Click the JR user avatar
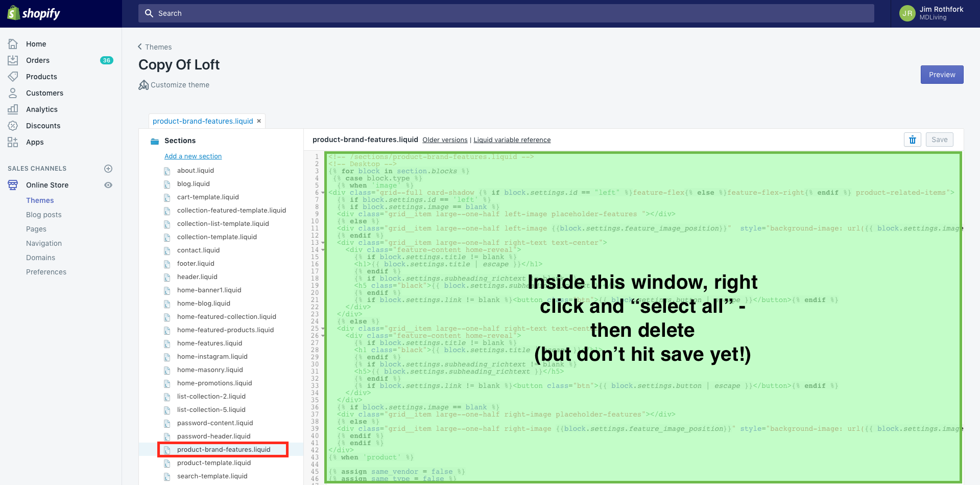This screenshot has height=485, width=980. tap(907, 13)
